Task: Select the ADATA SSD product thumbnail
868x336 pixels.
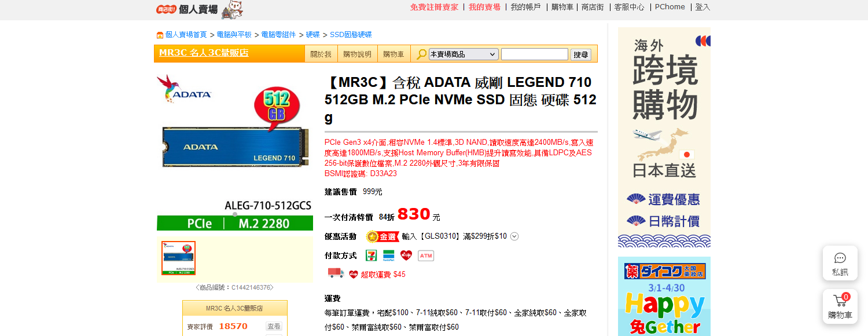Action: (x=179, y=258)
